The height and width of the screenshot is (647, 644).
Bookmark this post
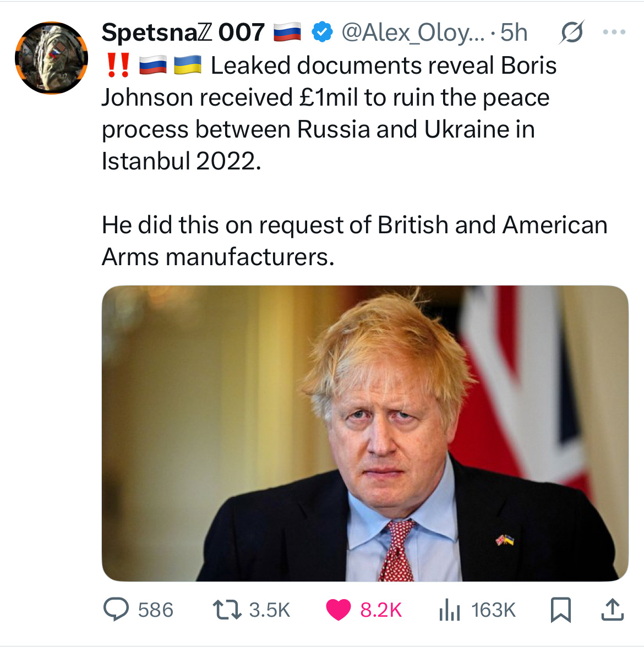(x=561, y=610)
